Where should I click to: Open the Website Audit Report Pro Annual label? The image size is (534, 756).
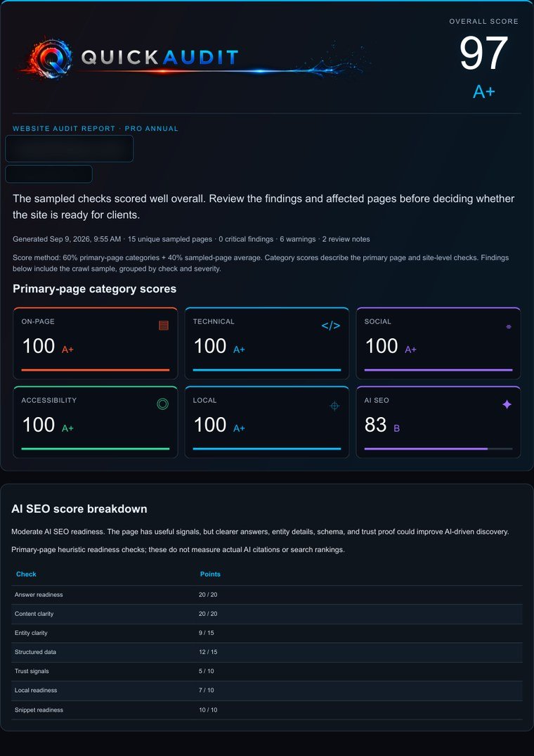click(x=96, y=129)
